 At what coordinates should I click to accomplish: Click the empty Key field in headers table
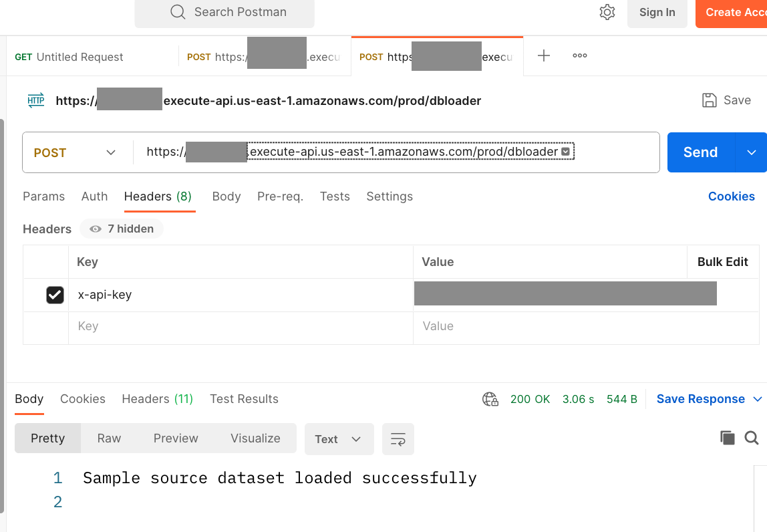pyautogui.click(x=241, y=326)
